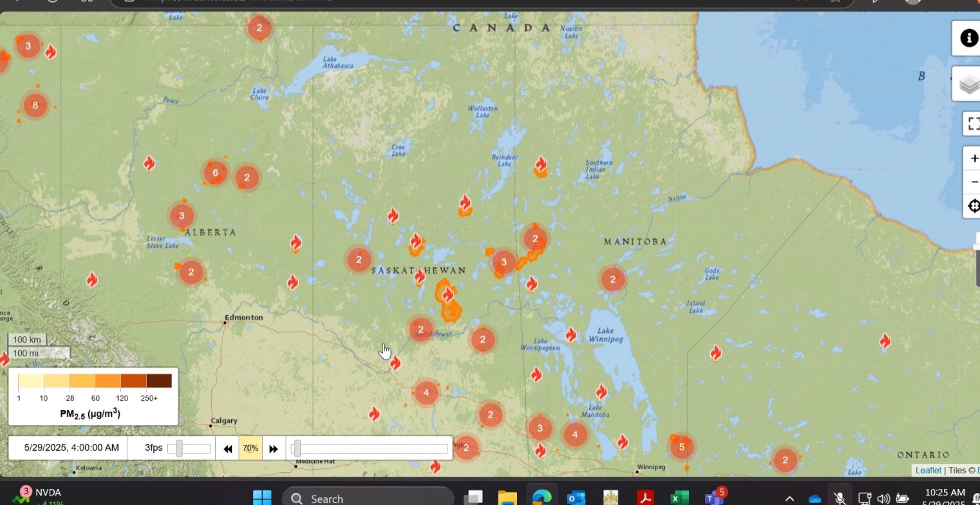Click the 70% opacity button
Image resolution: width=980 pixels, height=505 pixels.
[250, 448]
